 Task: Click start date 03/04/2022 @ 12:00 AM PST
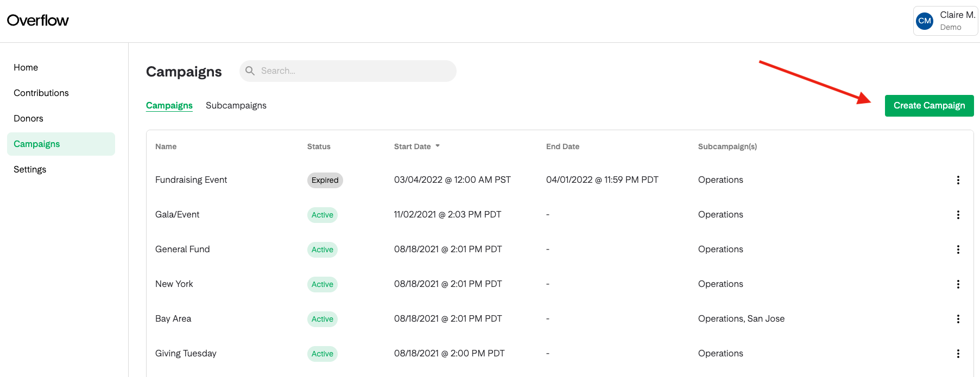452,180
